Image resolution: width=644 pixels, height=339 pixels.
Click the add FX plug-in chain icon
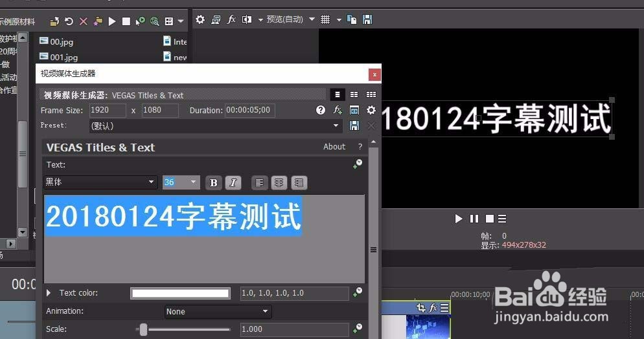pos(338,110)
